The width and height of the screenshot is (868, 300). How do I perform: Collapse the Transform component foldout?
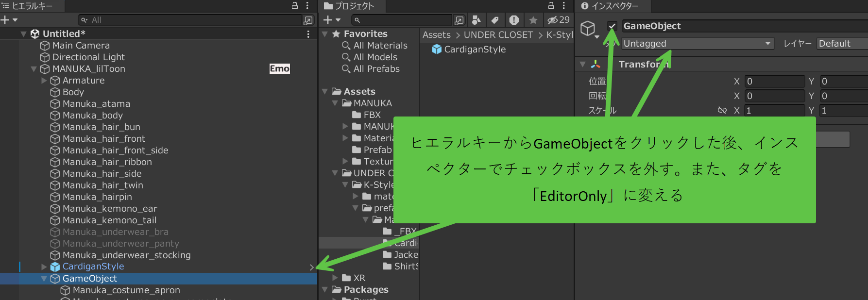(582, 64)
